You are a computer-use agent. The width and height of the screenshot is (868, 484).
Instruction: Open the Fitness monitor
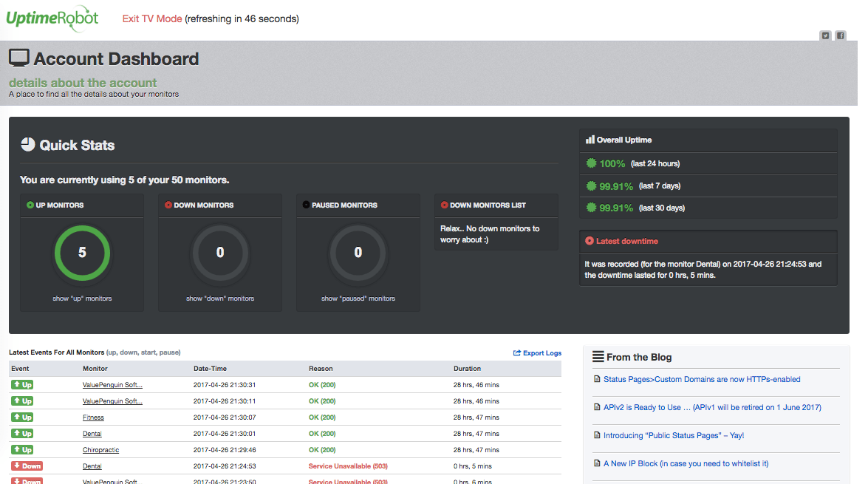(x=93, y=417)
